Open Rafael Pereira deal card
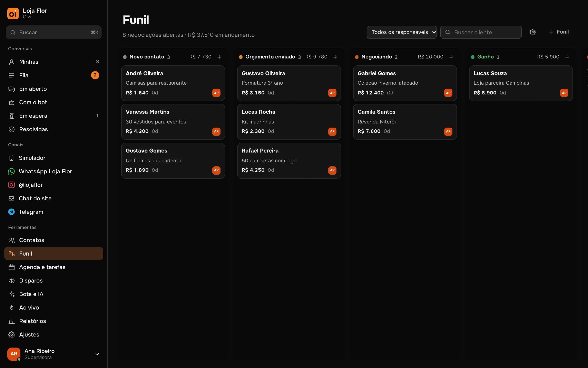 [289, 161]
